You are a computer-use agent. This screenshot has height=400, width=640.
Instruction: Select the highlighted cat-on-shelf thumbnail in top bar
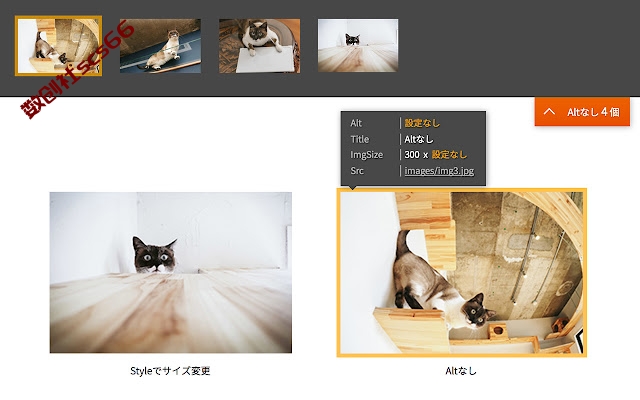point(58,46)
